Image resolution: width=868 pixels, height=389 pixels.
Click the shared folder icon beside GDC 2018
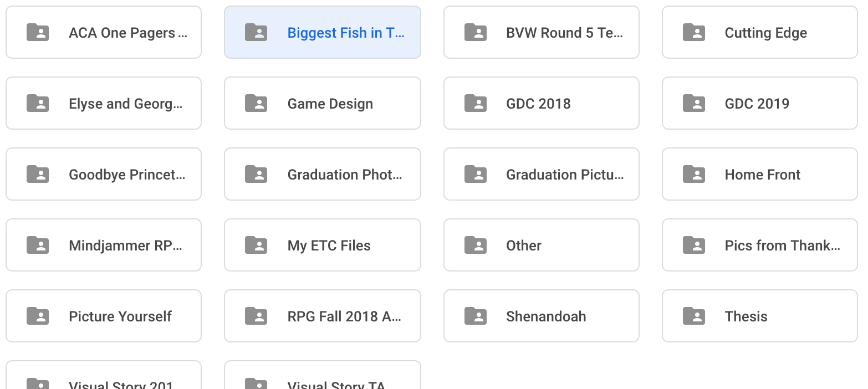coord(475,104)
